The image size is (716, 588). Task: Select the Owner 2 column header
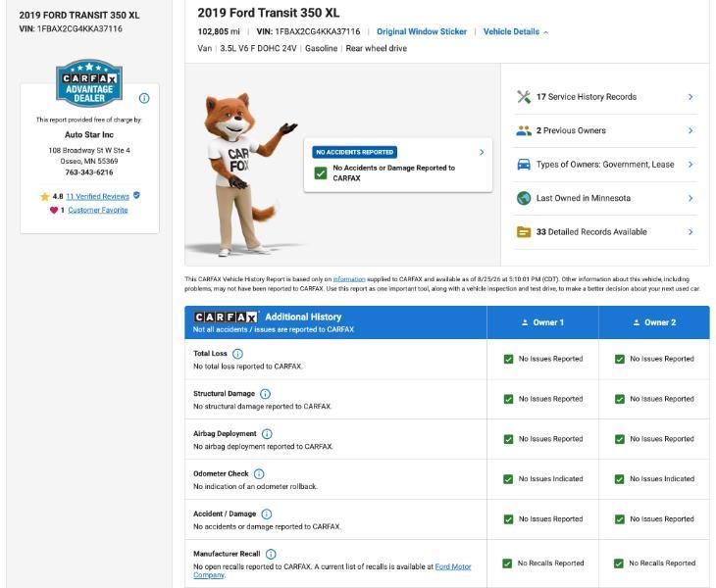tap(654, 322)
